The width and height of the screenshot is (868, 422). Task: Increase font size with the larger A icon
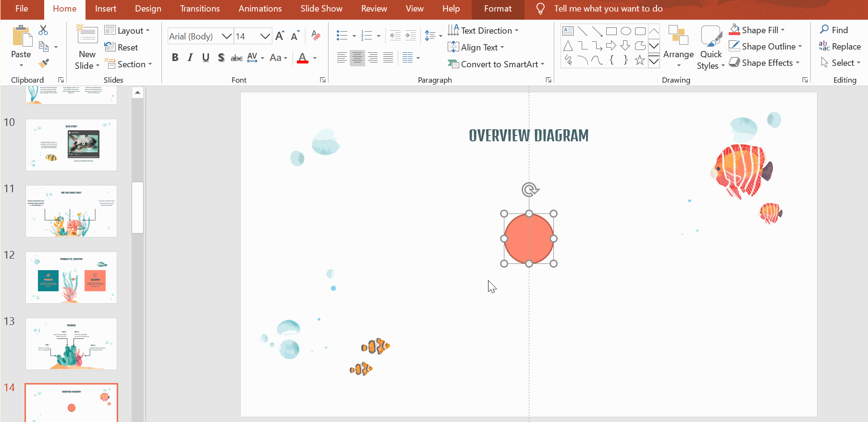280,36
